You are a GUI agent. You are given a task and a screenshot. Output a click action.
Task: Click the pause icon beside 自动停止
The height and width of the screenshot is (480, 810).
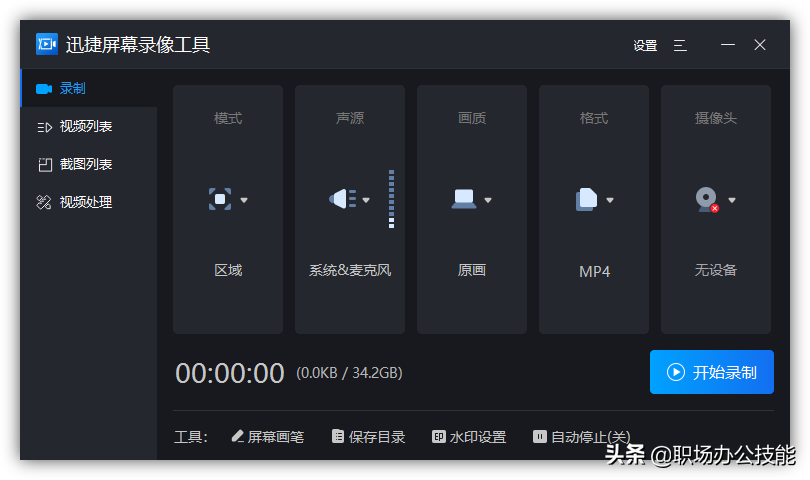[539, 437]
